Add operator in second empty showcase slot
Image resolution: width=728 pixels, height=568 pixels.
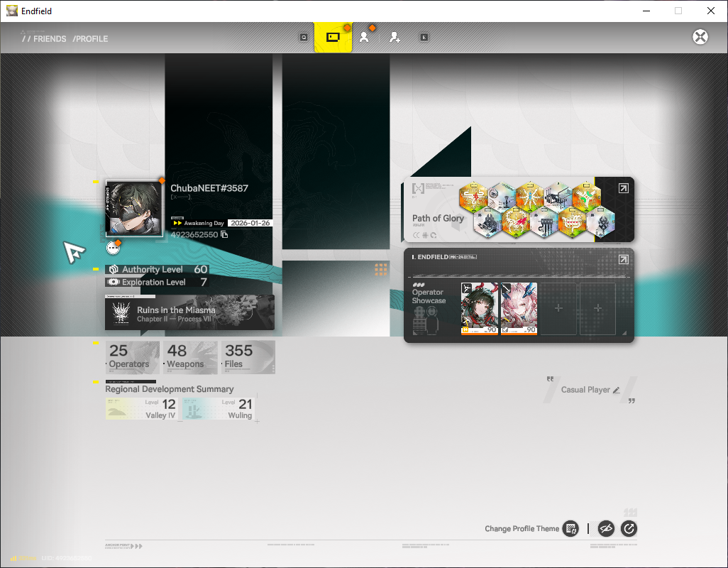(x=597, y=308)
